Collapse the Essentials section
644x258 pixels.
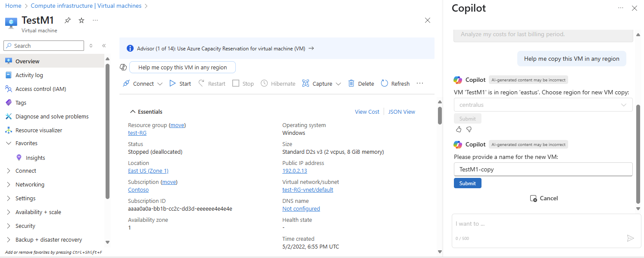[133, 112]
